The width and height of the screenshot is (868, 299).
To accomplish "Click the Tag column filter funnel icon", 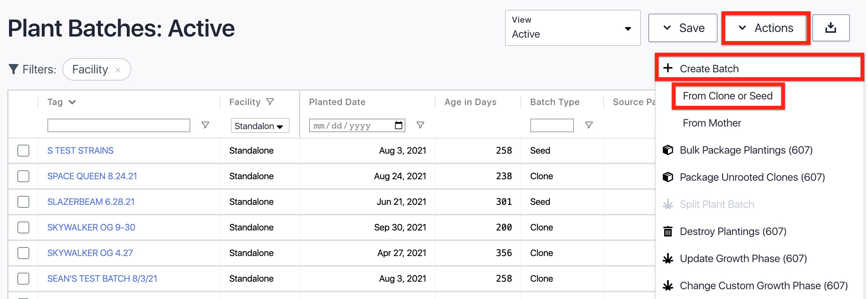I will pos(205,125).
